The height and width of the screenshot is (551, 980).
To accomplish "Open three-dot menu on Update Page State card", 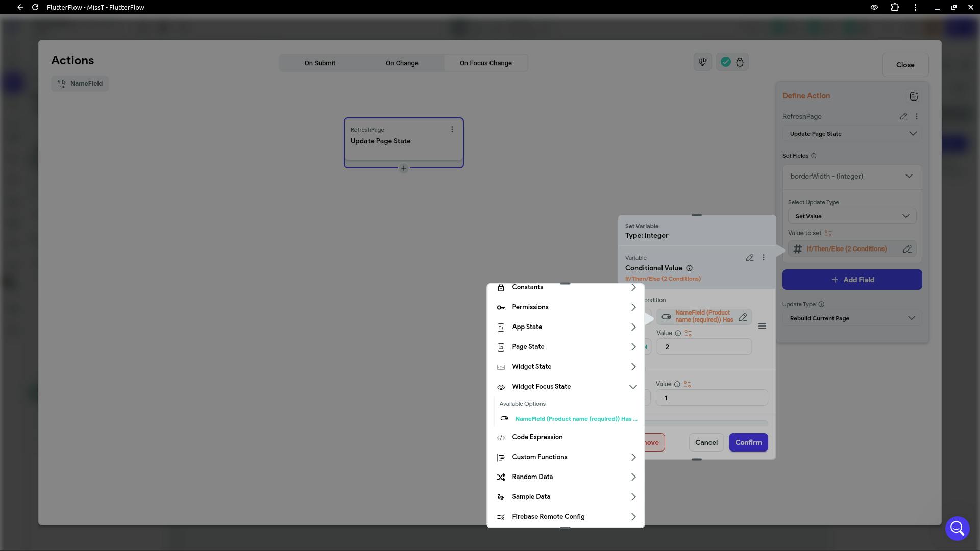I will (x=452, y=130).
